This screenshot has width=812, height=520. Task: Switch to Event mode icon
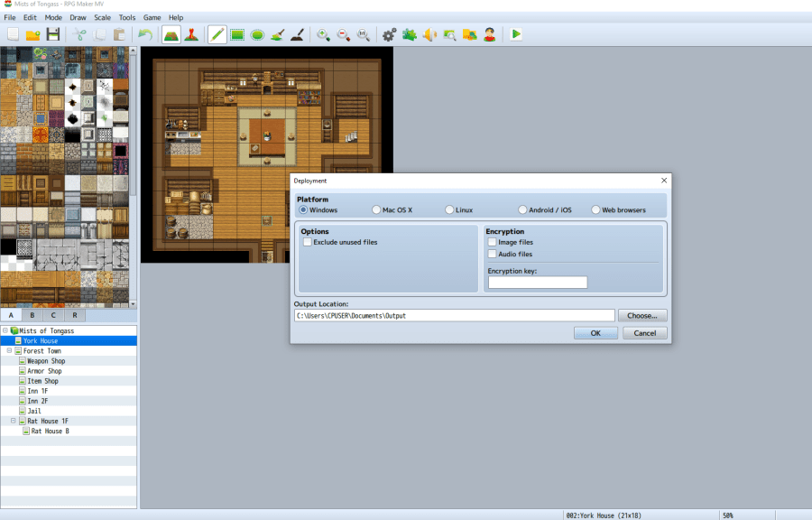point(192,34)
